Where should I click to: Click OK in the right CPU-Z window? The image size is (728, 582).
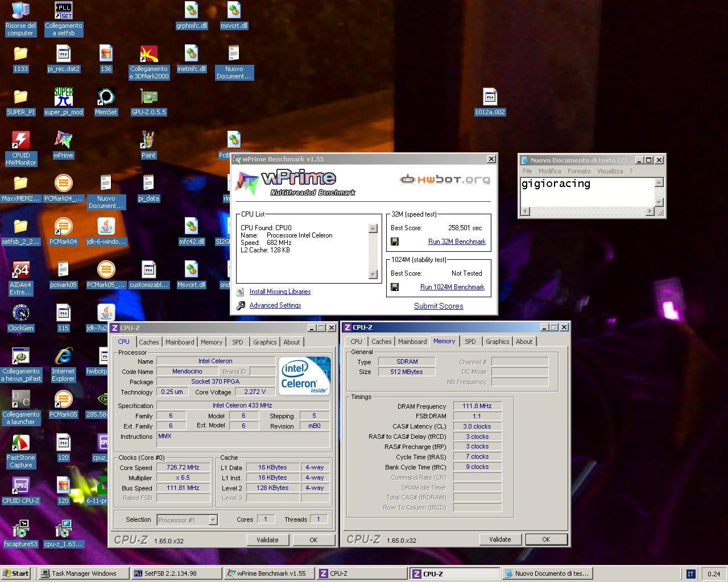tap(546, 539)
